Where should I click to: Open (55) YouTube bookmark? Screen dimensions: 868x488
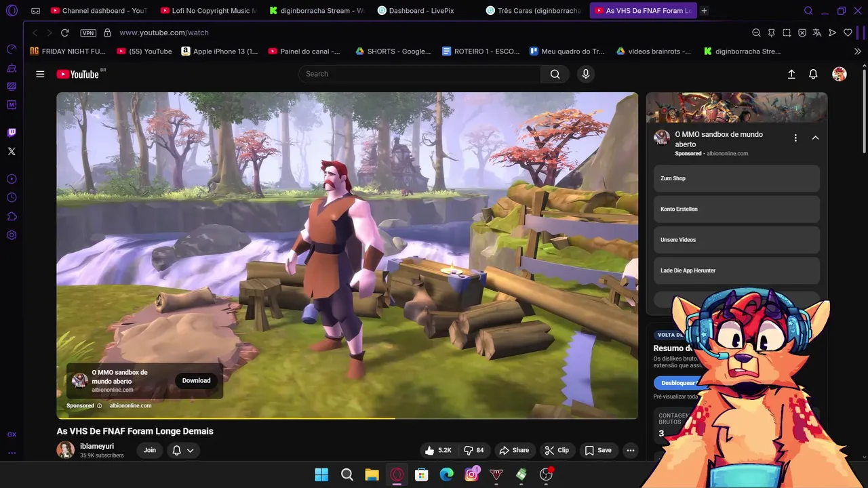(144, 51)
